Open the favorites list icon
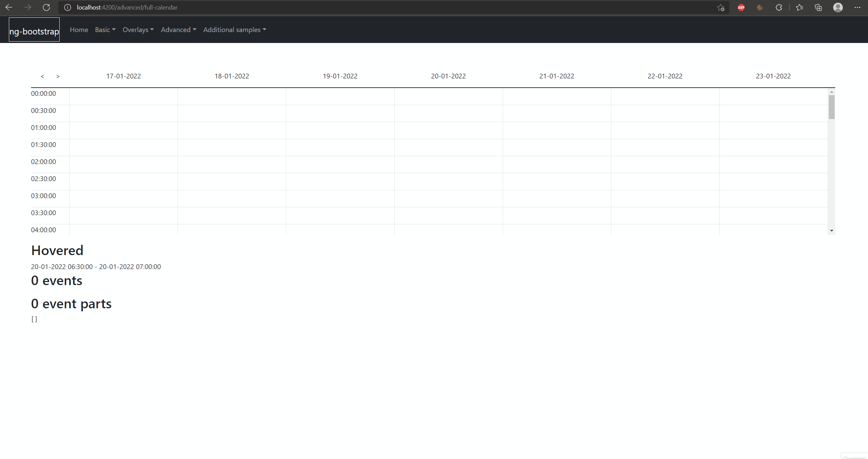The width and height of the screenshot is (868, 459). click(800, 8)
